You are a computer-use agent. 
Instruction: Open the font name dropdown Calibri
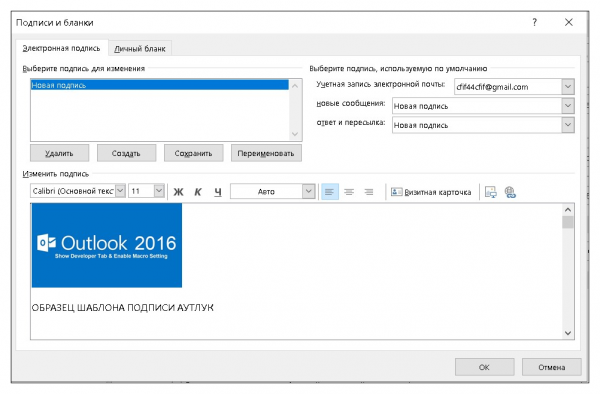tap(120, 191)
